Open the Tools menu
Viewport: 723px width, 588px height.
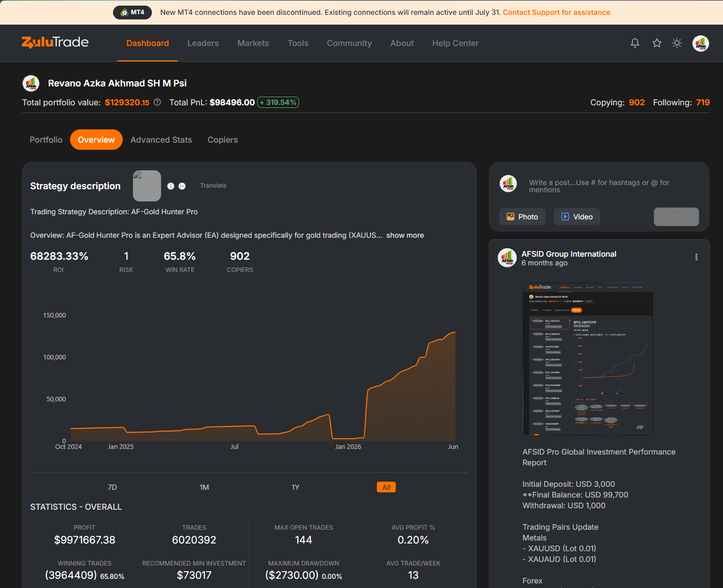point(298,43)
